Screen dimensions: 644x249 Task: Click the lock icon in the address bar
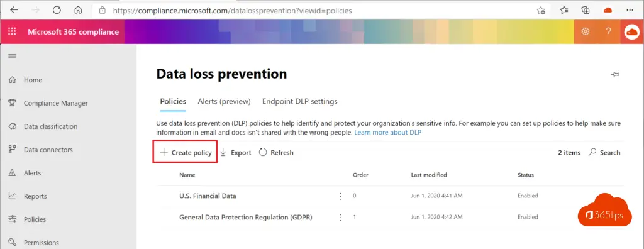coord(103,11)
